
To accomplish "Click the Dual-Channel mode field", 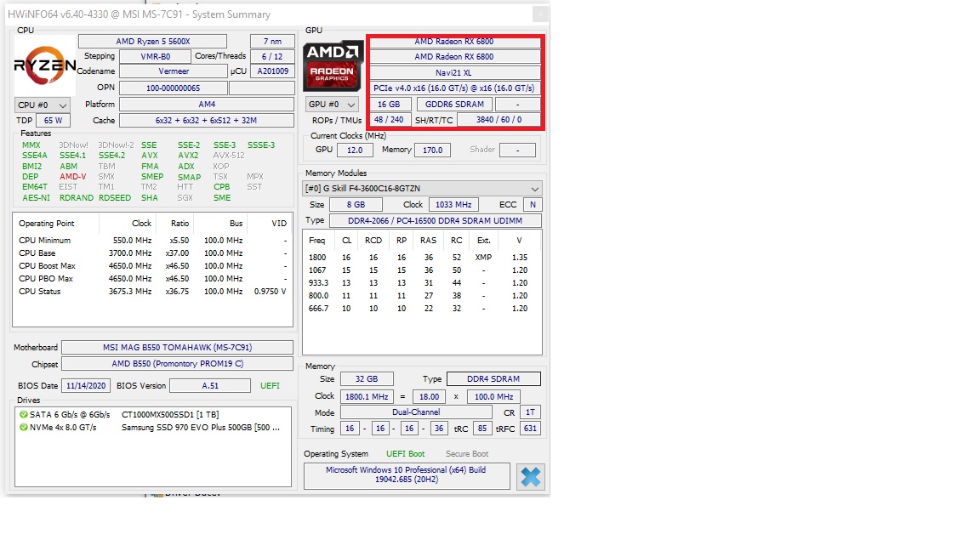I will pos(416,412).
